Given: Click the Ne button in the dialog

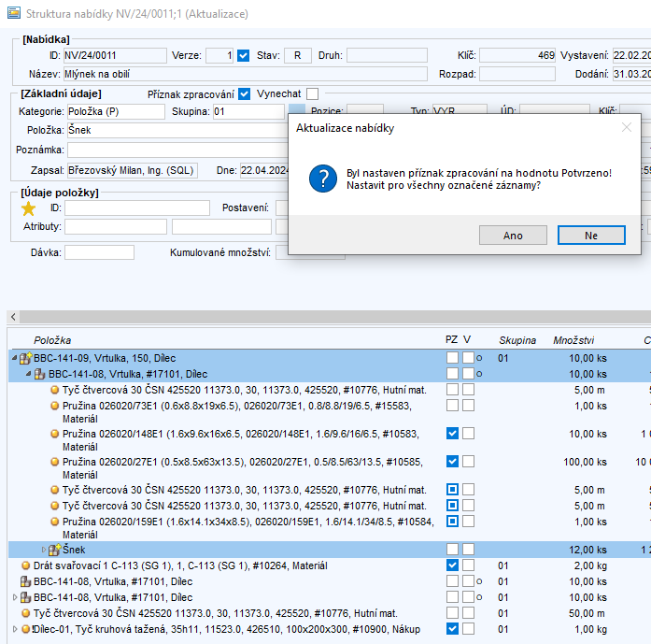Looking at the screenshot, I should tap(590, 236).
